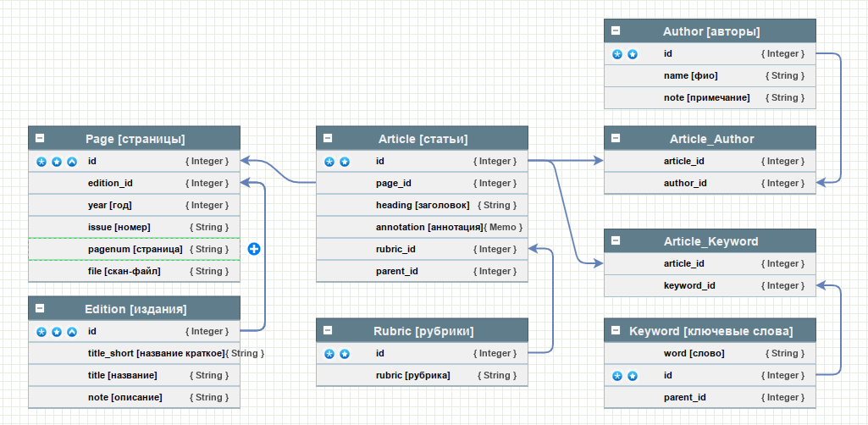Click the { Memo } type of annotation field
The height and width of the screenshot is (425, 868).
click(x=503, y=228)
